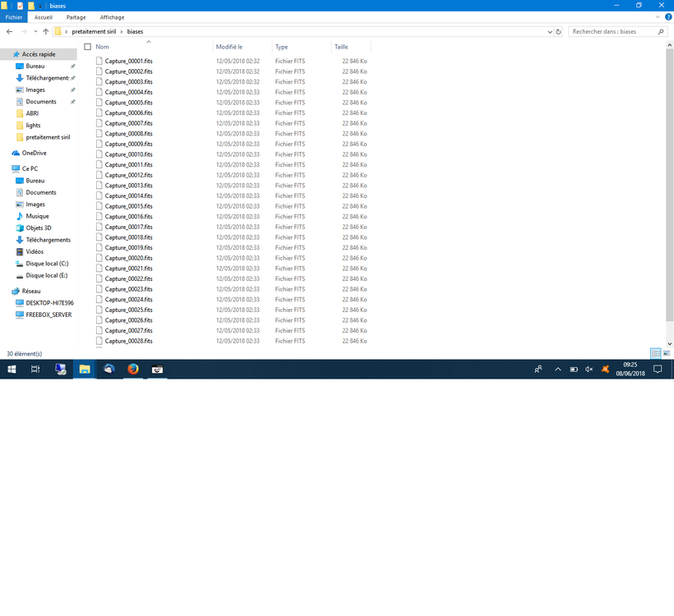Image resolution: width=674 pixels, height=616 pixels.
Task: Go up one folder level arrow
Action: (x=45, y=31)
